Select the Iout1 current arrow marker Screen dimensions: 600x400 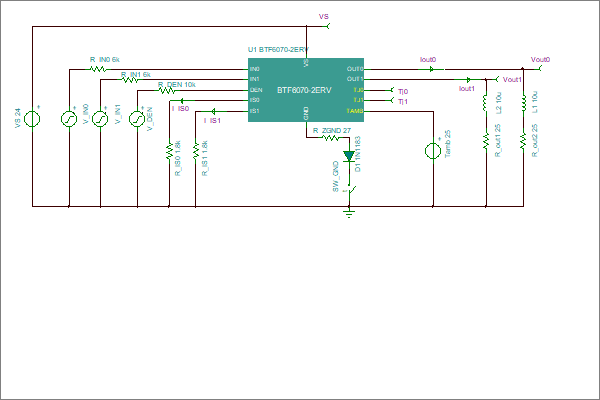pyautogui.click(x=468, y=80)
